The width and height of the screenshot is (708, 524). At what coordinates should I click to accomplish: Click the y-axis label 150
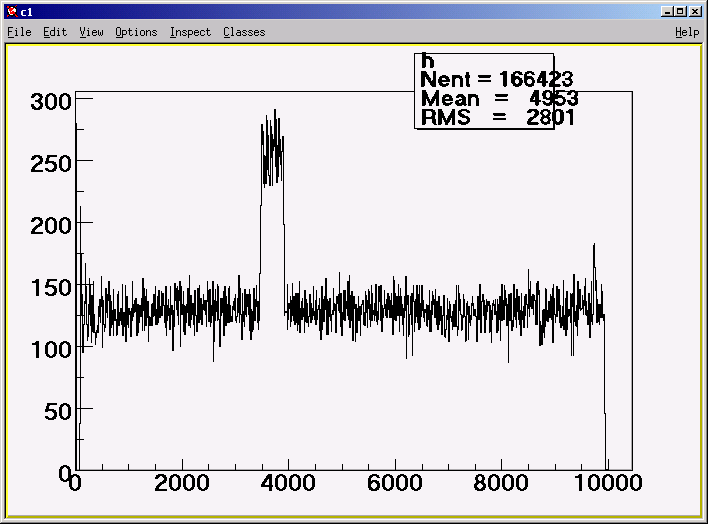[51, 288]
